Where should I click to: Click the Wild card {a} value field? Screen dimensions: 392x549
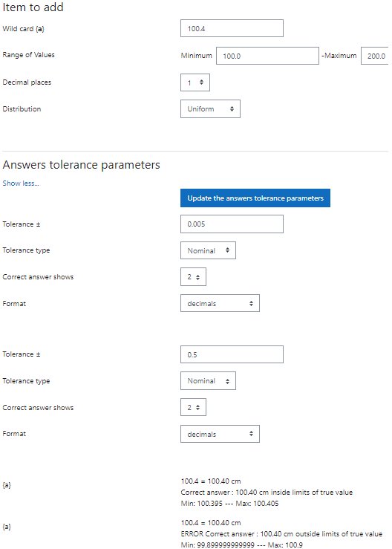[232, 28]
